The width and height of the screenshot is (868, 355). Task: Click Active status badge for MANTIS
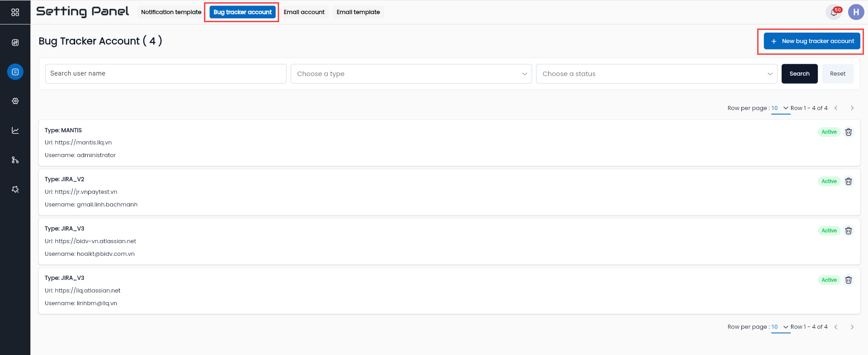point(829,132)
